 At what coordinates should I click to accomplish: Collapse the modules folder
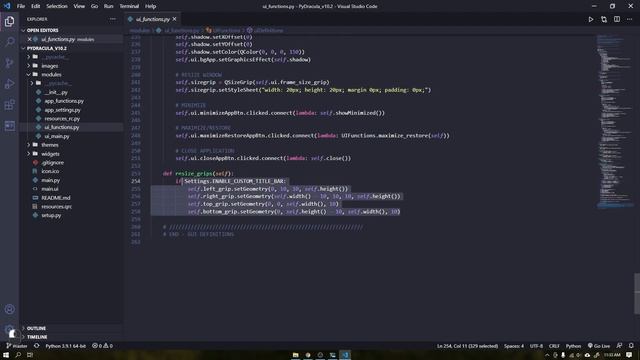[51, 75]
